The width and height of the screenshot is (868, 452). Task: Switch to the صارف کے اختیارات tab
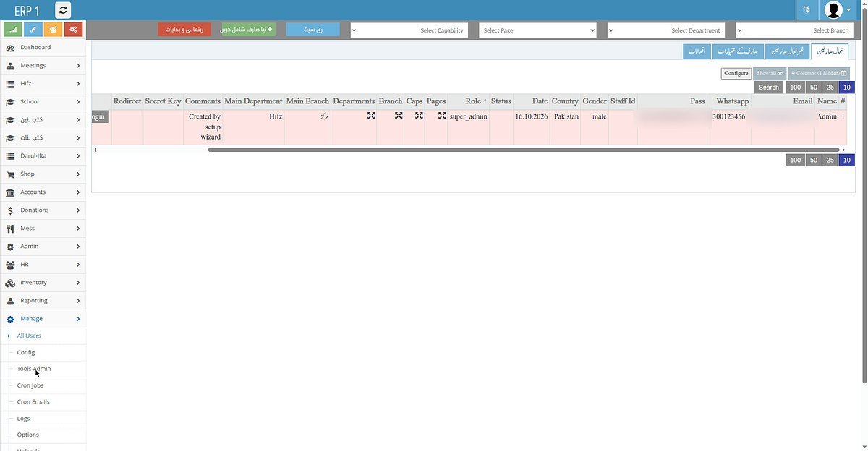coord(738,51)
